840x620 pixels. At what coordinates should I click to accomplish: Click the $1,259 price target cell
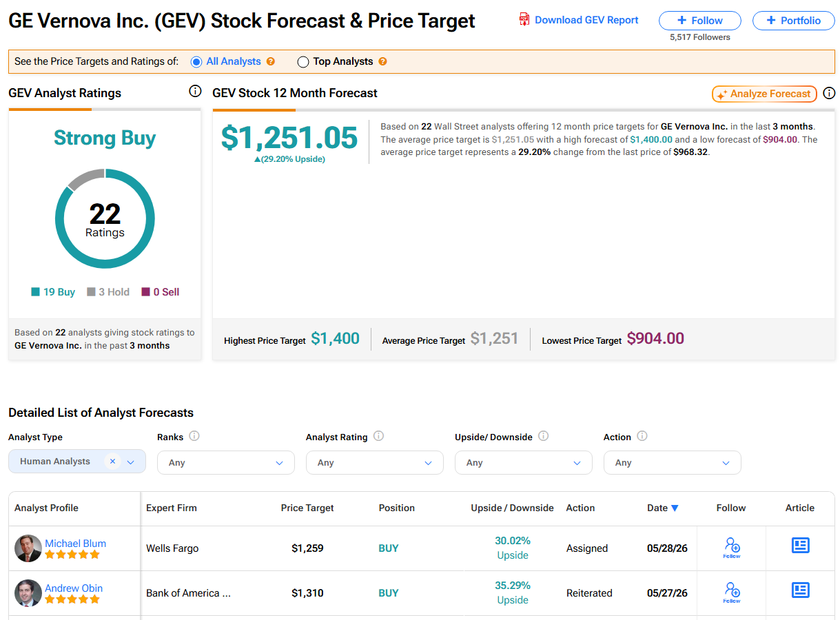[x=307, y=548]
